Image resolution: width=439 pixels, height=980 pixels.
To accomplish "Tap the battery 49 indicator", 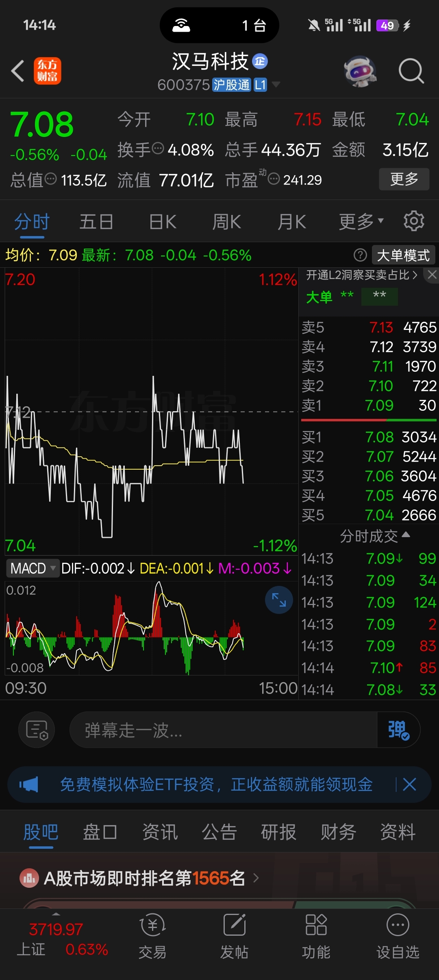I will click(x=387, y=26).
